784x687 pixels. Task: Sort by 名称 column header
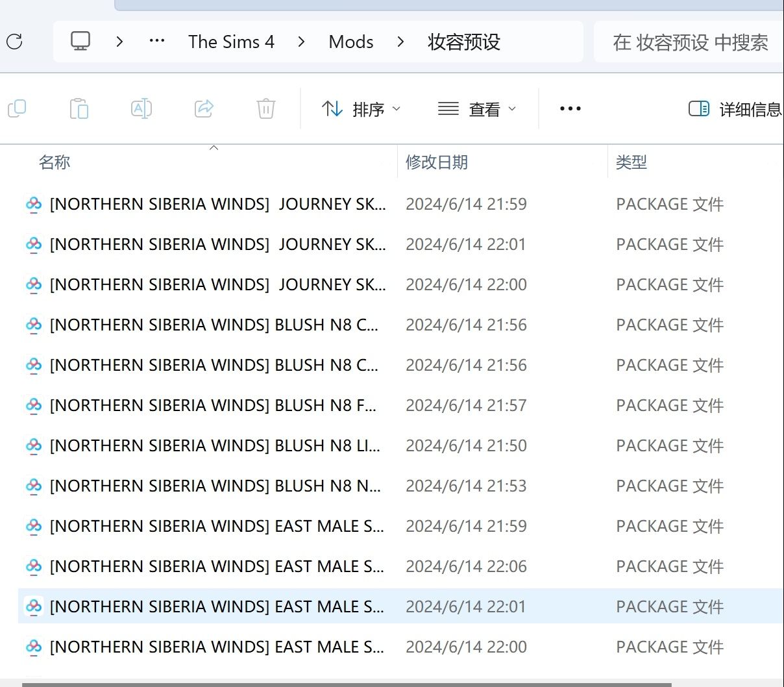coord(55,162)
